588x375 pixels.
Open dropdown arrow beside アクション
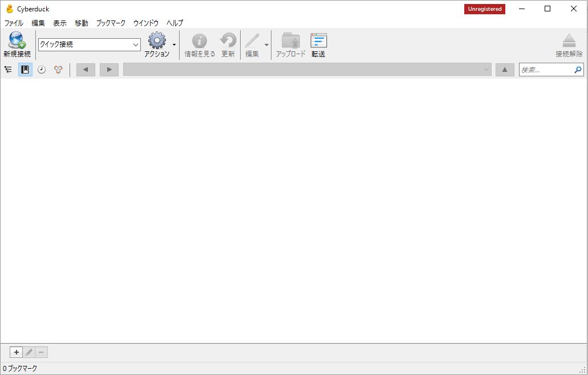click(x=174, y=44)
